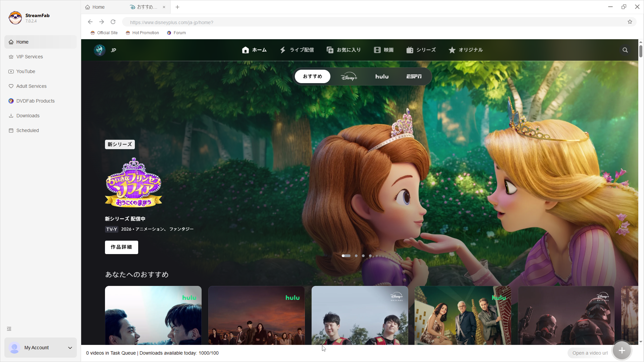The height and width of the screenshot is (362, 644).
Task: Open the Scheduled sidebar section
Action: coord(41,130)
